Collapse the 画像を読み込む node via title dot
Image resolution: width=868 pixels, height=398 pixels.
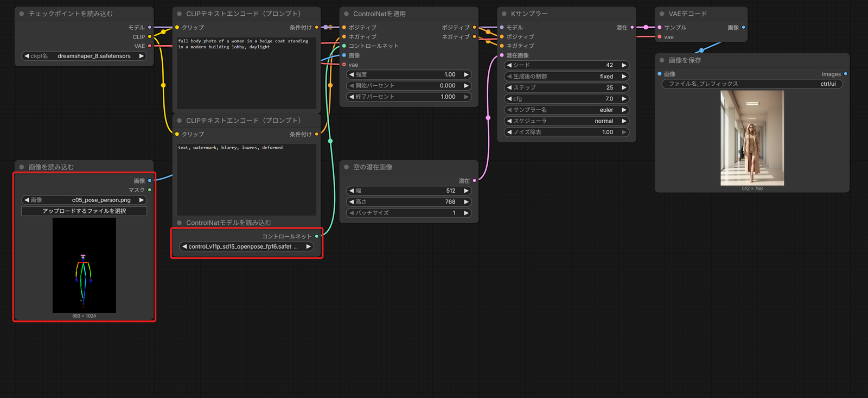point(22,167)
